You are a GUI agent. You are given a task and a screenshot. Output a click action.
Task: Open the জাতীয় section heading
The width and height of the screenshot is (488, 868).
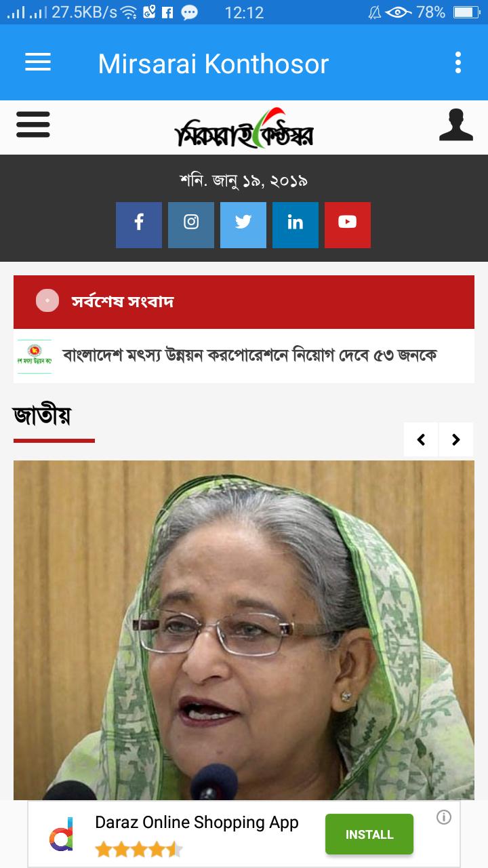click(x=42, y=415)
